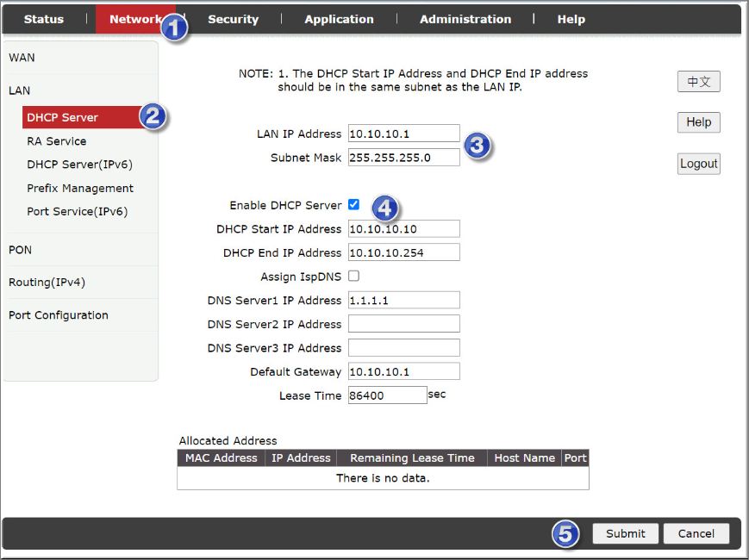Switch interface language to Chinese
749x560 pixels.
(x=698, y=81)
